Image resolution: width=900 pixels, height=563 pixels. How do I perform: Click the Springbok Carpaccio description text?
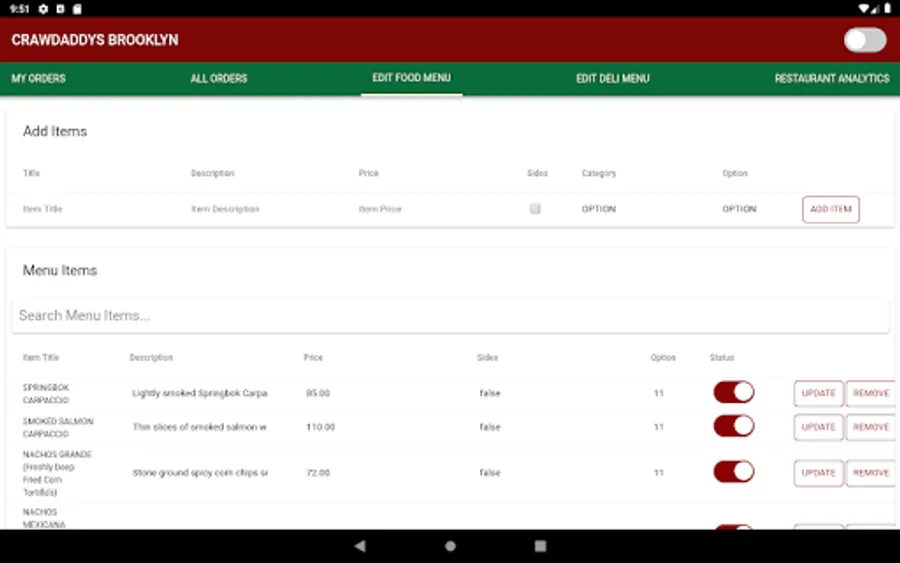pyautogui.click(x=200, y=393)
